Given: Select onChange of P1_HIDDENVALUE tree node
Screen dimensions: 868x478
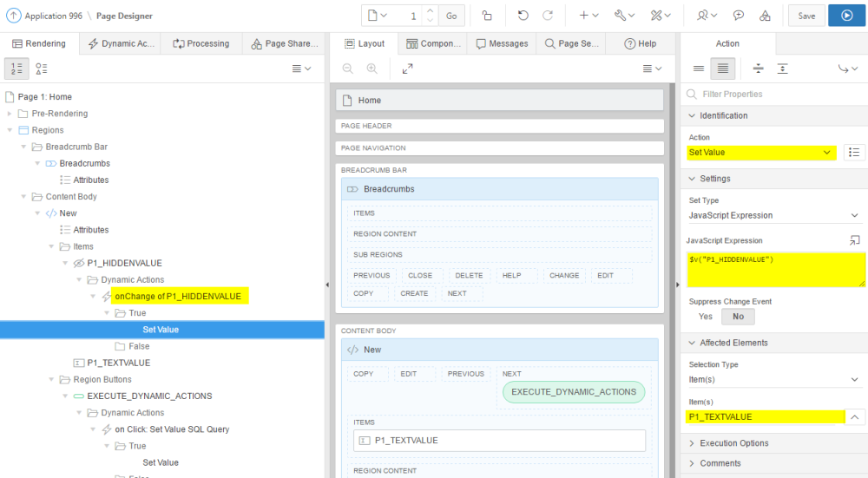Looking at the screenshot, I should pos(178,297).
